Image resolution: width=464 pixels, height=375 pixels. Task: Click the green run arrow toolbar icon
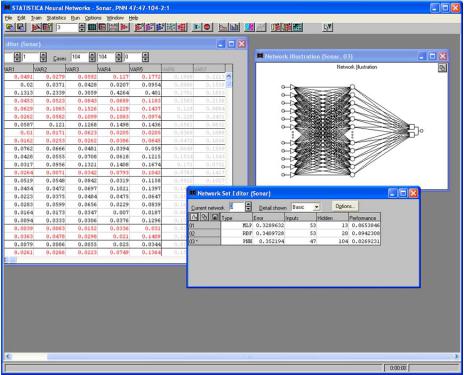[197, 27]
